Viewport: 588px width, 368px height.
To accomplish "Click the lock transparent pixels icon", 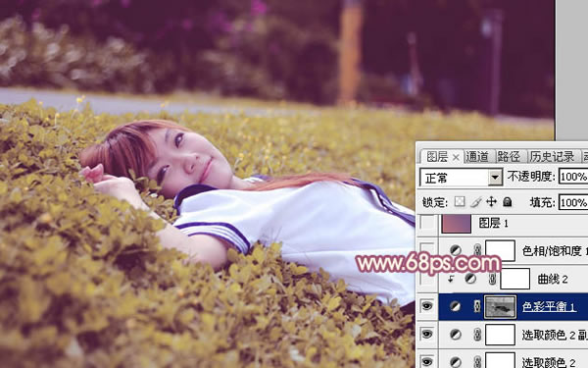I will (460, 202).
